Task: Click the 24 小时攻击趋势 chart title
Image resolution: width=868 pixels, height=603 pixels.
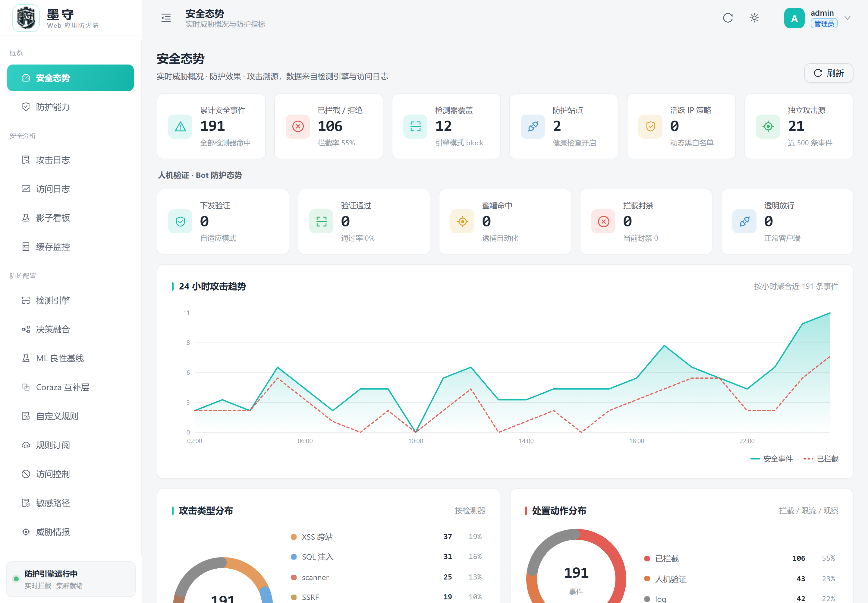Action: coord(212,286)
